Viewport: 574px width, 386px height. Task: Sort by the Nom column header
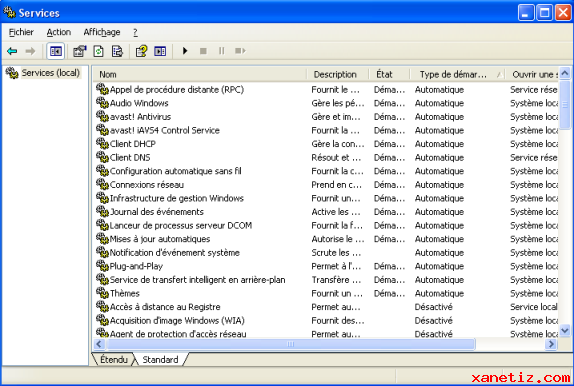coord(200,74)
